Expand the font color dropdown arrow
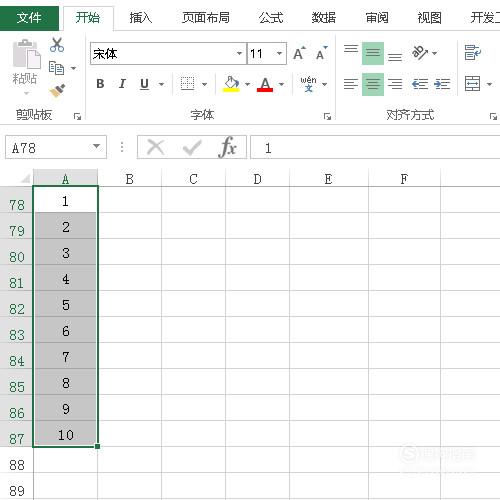 point(281,84)
